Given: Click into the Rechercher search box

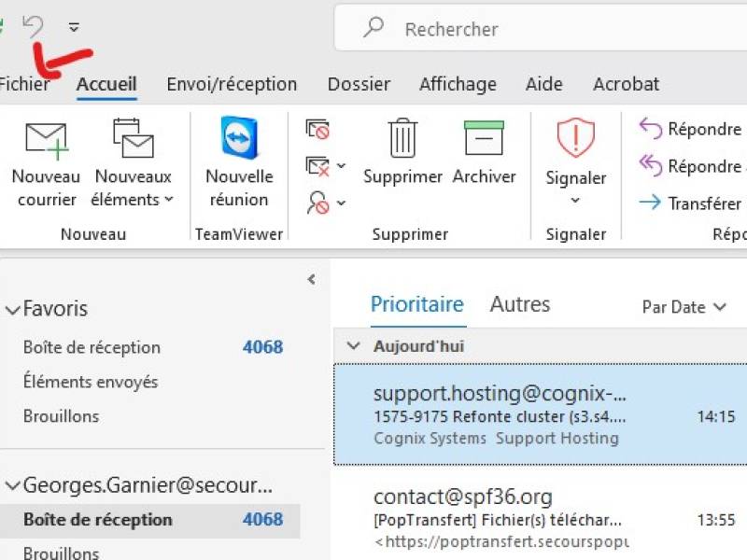Looking at the screenshot, I should pos(541,28).
